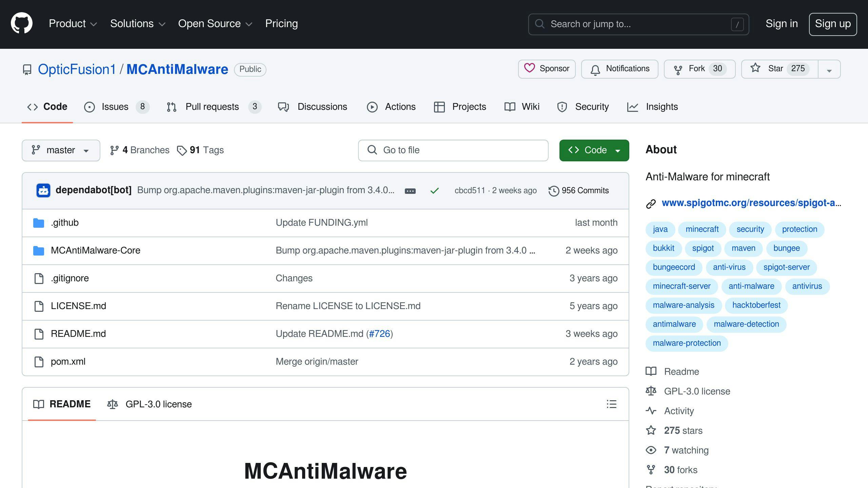868x488 pixels.
Task: Click the Sponsor heart icon
Action: click(x=529, y=68)
